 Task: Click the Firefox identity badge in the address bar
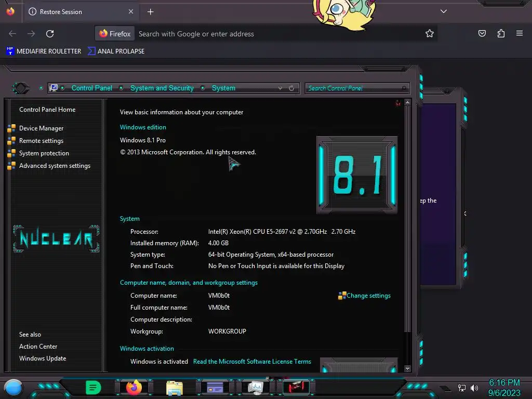click(115, 34)
